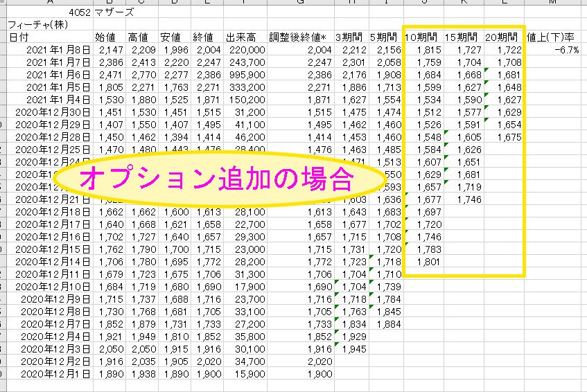
Task: Select the 3期間 header cell
Action: pos(351,37)
